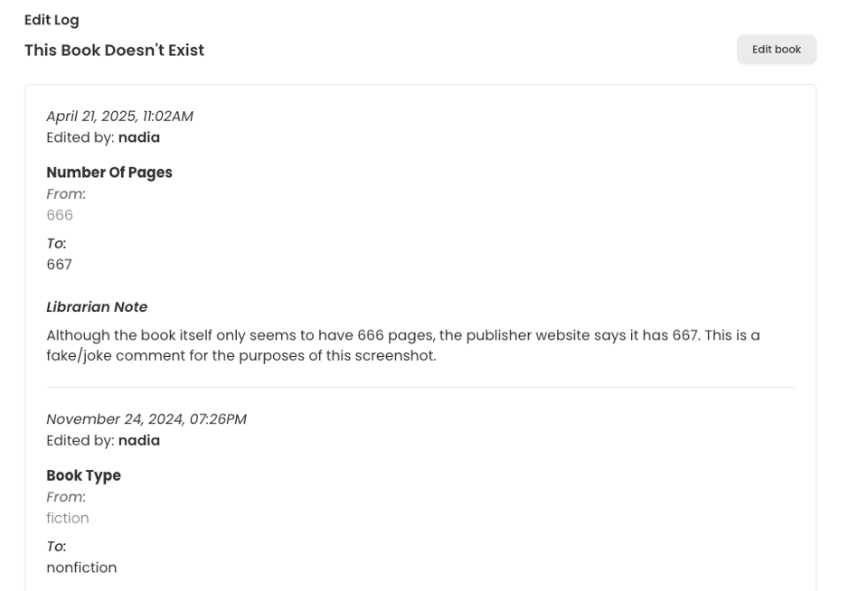Click the old page count value 666

(x=60, y=215)
